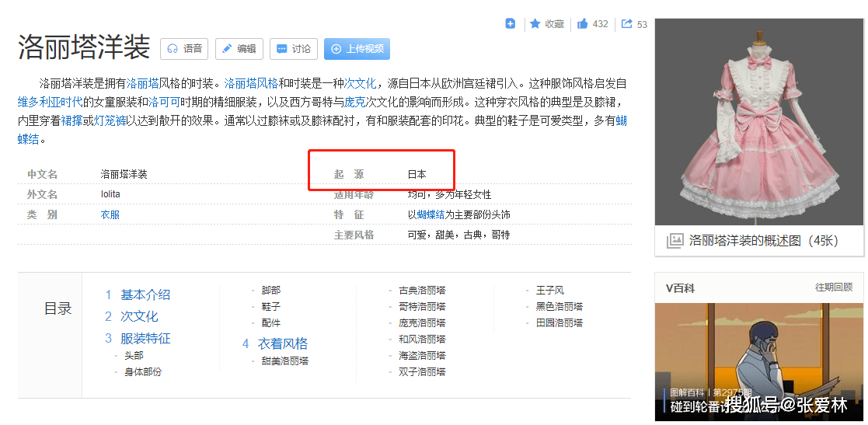Jump to section 4 衣着风格
This screenshot has width=868, height=425.
(x=282, y=343)
